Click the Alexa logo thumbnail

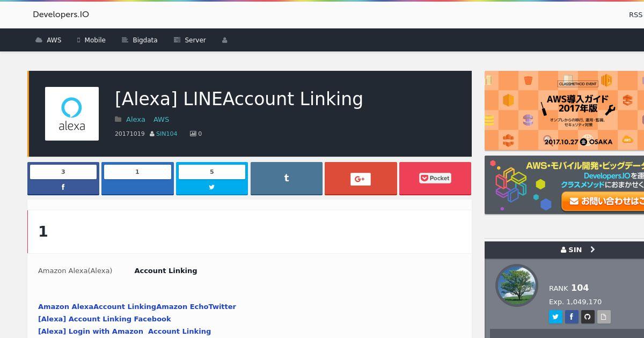tap(72, 114)
